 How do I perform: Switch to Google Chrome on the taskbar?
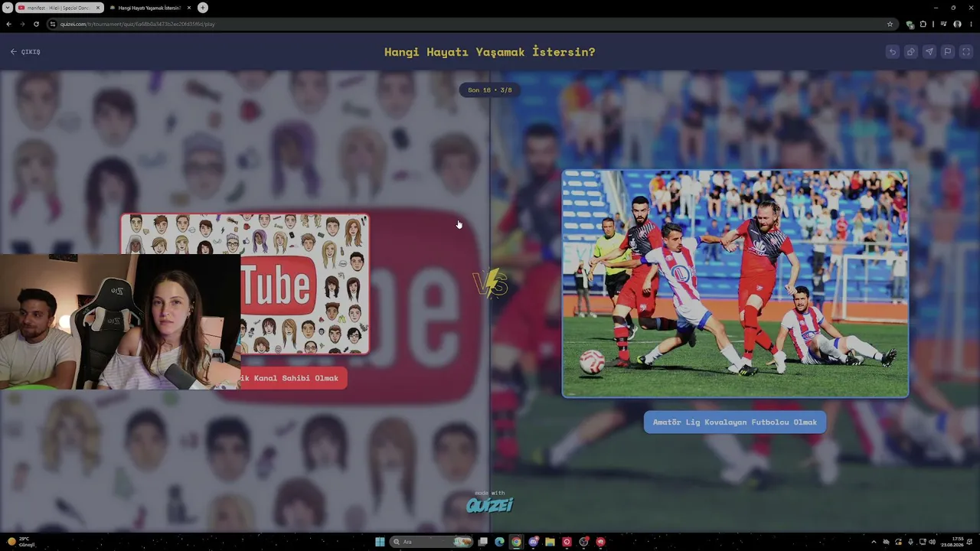tap(517, 542)
